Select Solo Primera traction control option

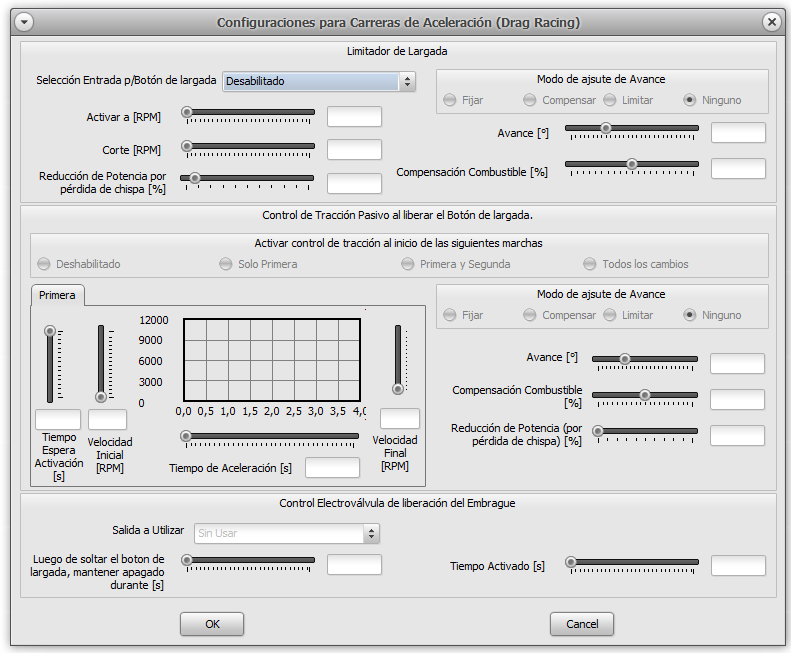[x=258, y=264]
